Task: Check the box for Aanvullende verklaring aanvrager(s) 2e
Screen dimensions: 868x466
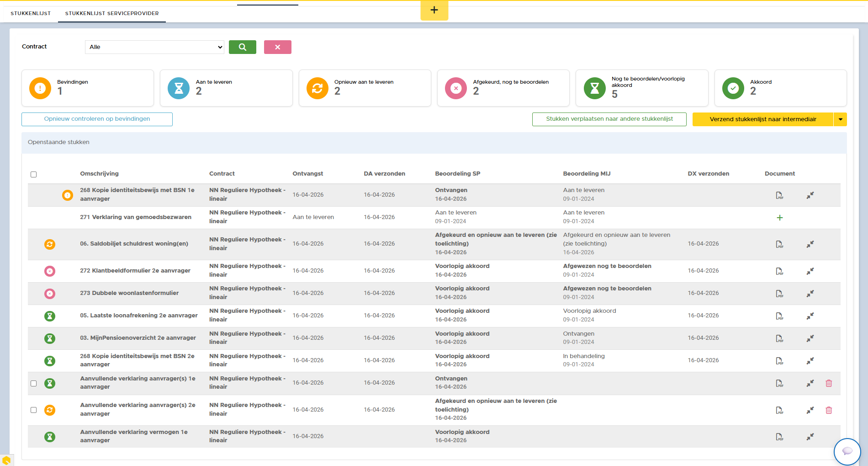Action: pyautogui.click(x=33, y=410)
